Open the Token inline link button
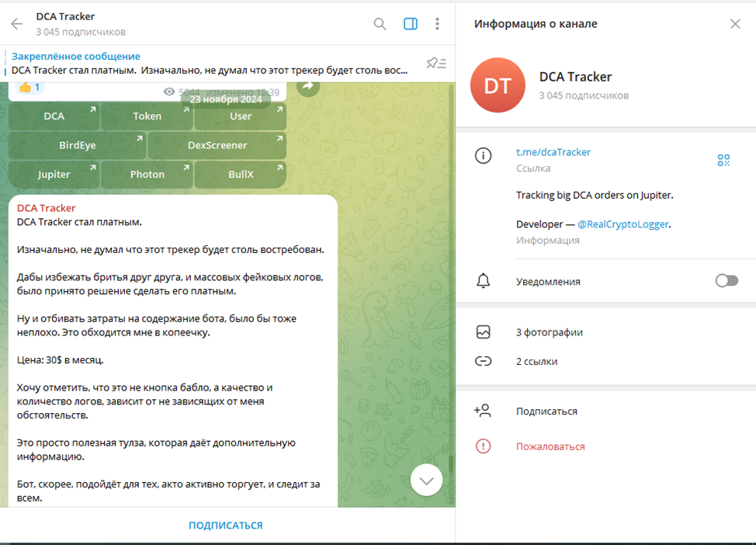 [x=147, y=116]
